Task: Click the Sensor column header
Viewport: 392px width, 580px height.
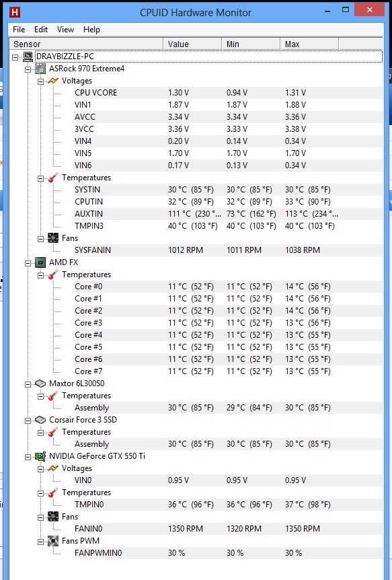Action: click(x=86, y=44)
